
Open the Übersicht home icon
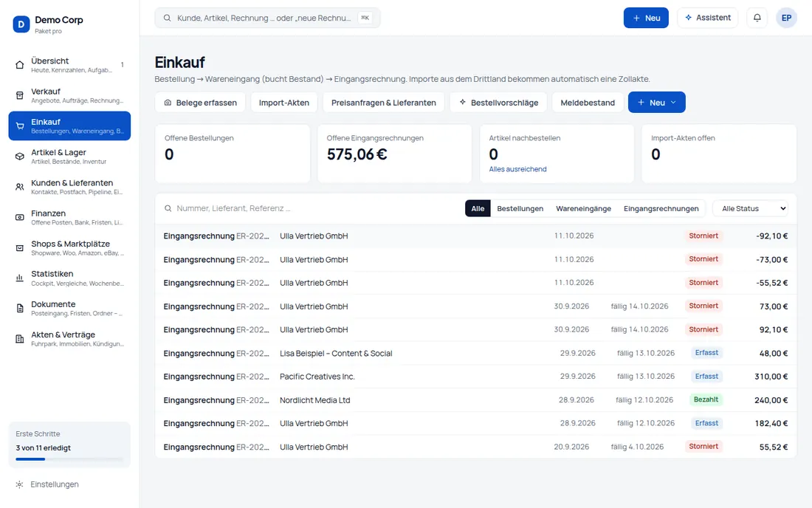20,65
